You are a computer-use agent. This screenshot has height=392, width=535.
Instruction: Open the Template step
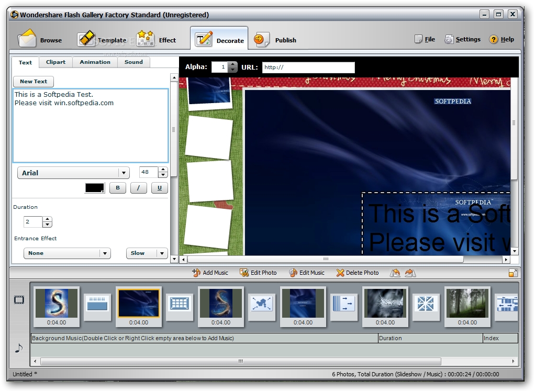(103, 40)
